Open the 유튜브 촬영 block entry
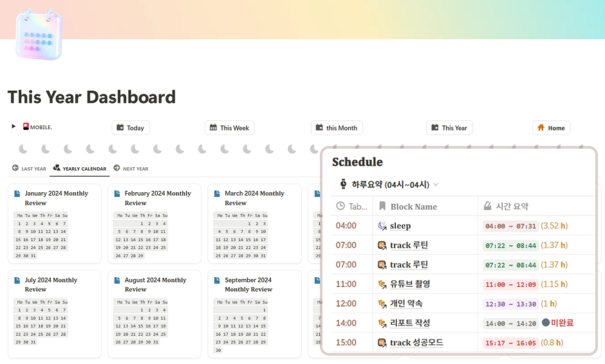This screenshot has width=605, height=364. click(x=410, y=284)
